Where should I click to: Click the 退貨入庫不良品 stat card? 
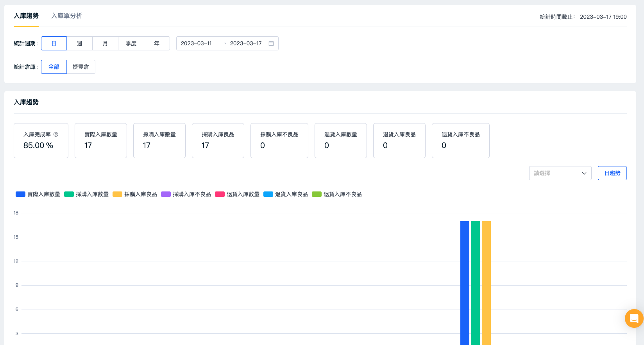click(x=461, y=141)
